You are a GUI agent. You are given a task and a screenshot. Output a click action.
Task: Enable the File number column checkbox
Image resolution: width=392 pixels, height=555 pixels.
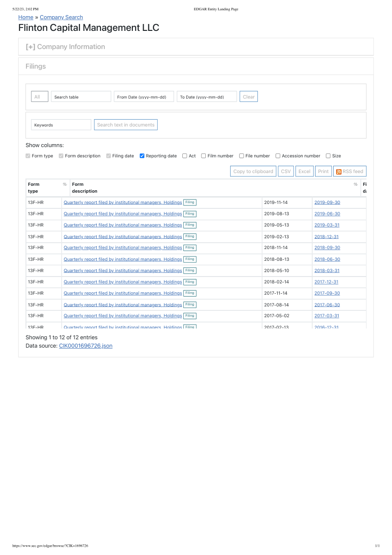242,156
